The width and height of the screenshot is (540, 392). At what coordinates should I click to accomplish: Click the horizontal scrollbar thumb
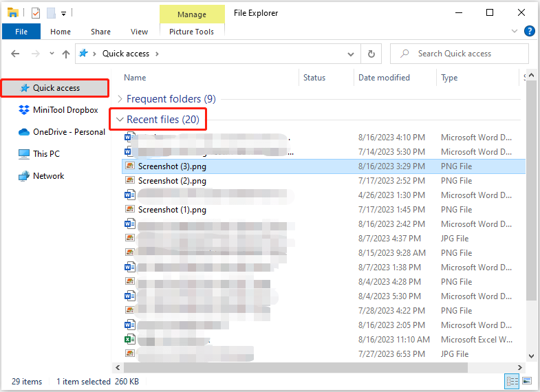click(x=296, y=367)
